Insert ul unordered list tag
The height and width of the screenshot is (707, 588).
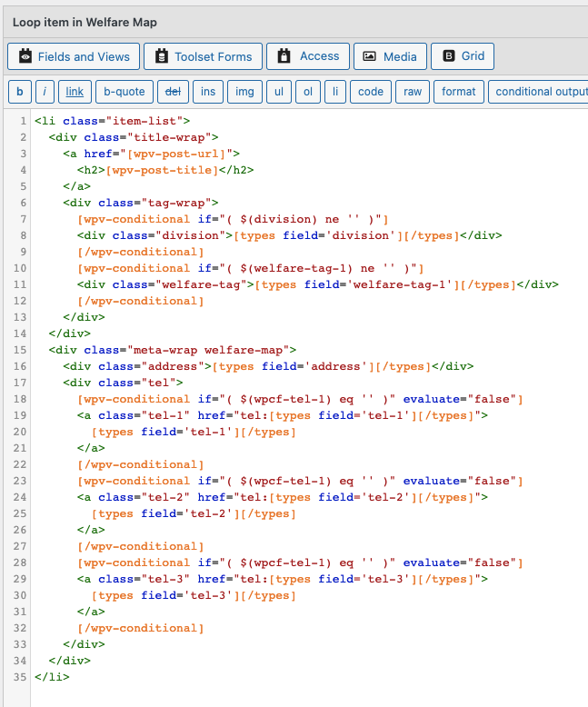click(279, 92)
